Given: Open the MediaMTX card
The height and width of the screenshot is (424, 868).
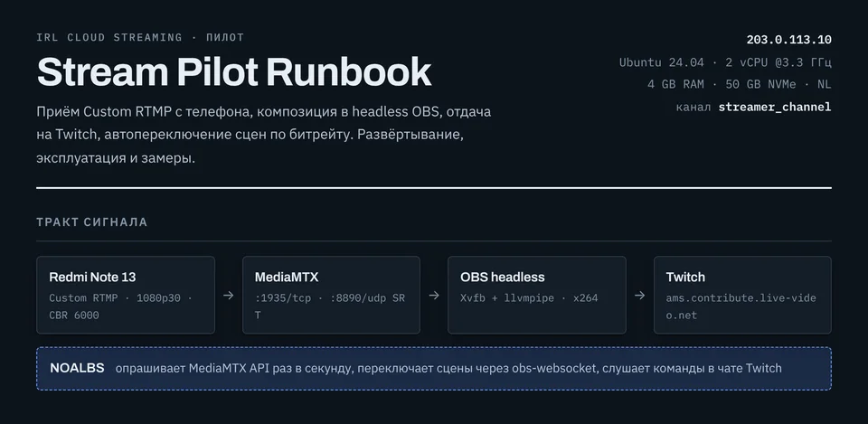Looking at the screenshot, I should coord(331,295).
